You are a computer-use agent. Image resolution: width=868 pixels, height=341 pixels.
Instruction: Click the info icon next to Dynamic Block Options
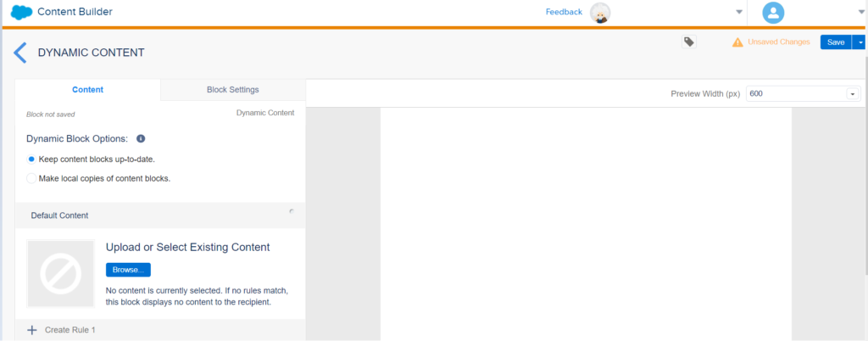[x=141, y=138]
